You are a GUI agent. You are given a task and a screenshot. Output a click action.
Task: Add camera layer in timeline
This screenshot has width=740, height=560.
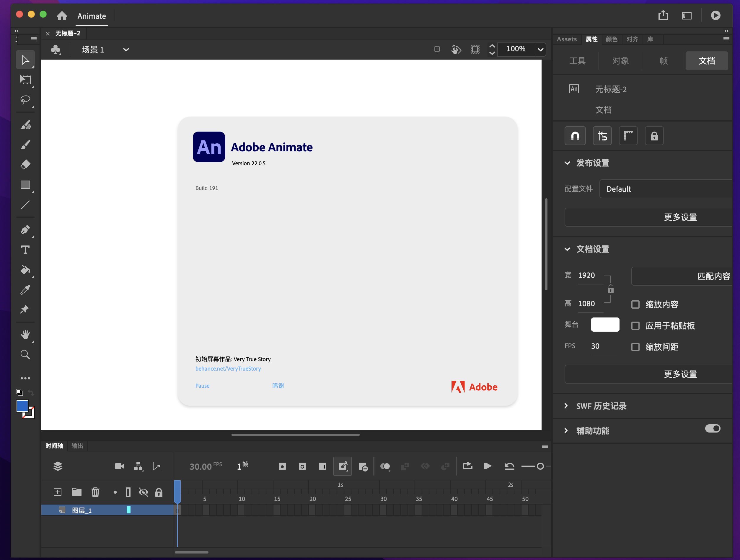pyautogui.click(x=119, y=466)
